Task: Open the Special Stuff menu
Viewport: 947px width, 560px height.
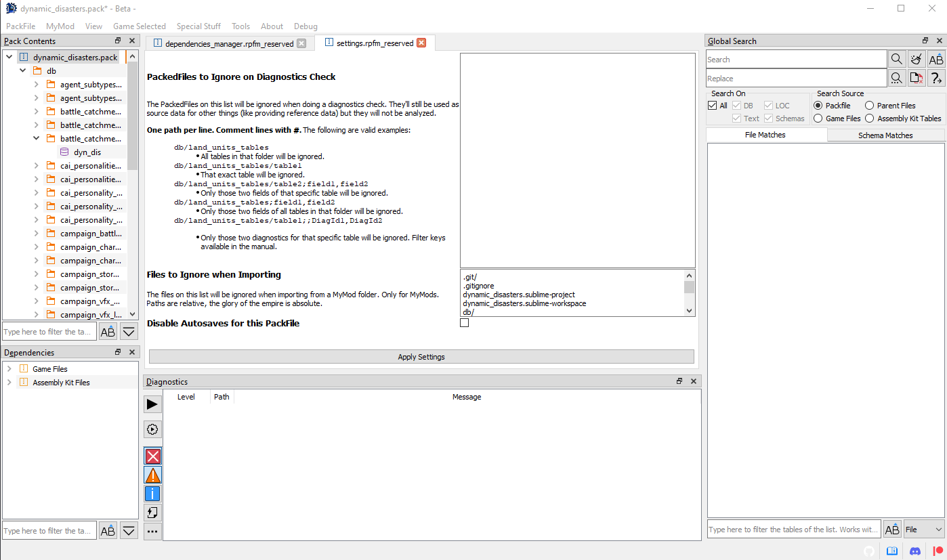Action: pos(198,26)
